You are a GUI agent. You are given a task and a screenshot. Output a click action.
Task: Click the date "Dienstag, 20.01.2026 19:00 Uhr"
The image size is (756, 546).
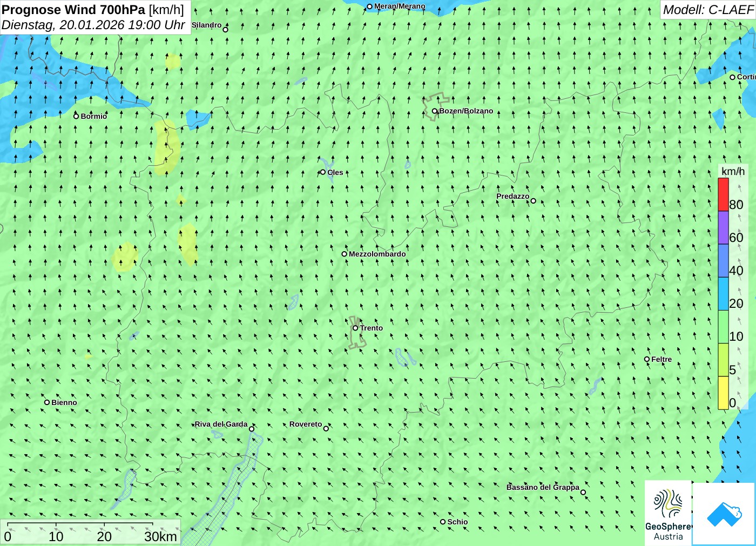(93, 25)
